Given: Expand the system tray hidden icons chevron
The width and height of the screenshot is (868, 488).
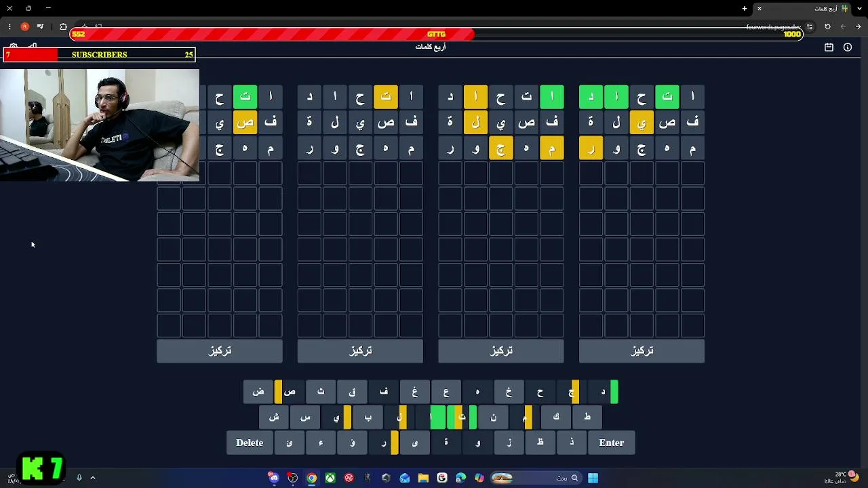Looking at the screenshot, I should pos(93,478).
